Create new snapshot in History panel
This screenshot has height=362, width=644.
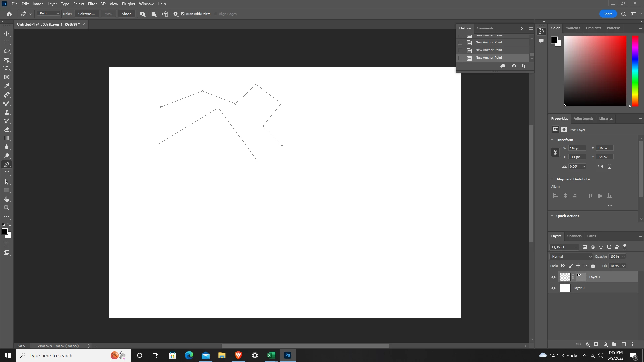[x=514, y=66]
